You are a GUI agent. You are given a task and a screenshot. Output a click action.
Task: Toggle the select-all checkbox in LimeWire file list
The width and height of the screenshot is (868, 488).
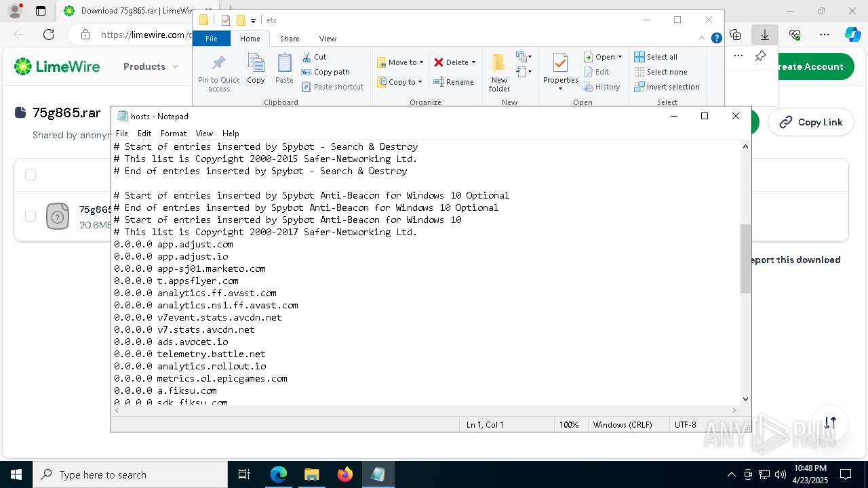[x=31, y=175]
